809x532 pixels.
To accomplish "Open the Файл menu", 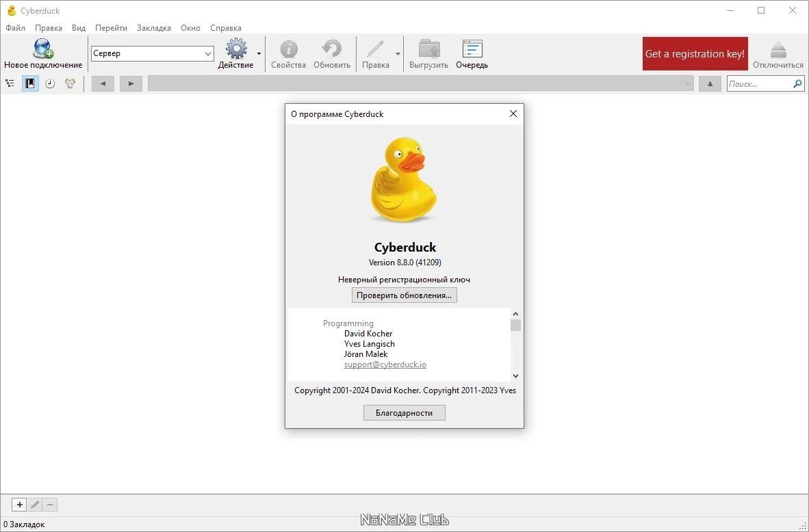I will (x=16, y=28).
